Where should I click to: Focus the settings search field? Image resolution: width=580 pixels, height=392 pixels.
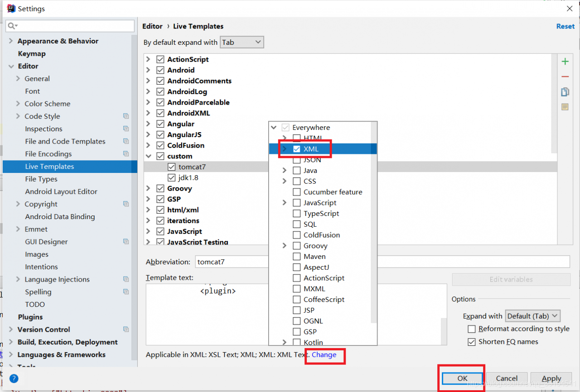pyautogui.click(x=70, y=26)
